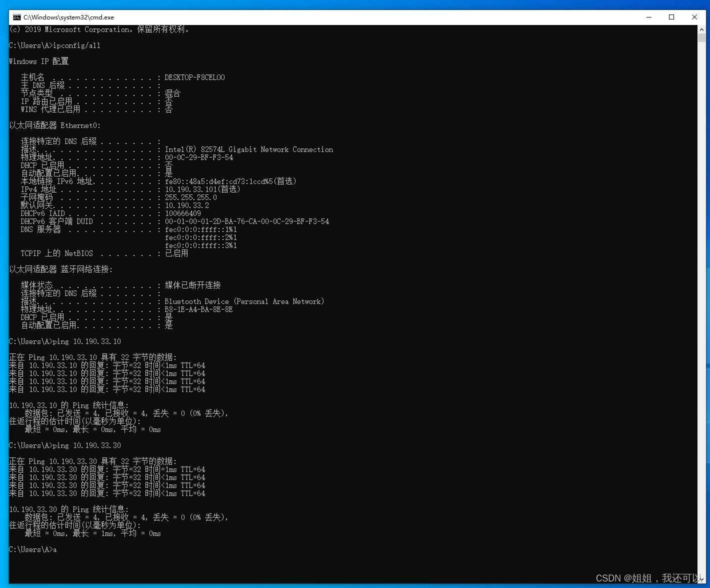Click the line containing '最长 = 1ms'

coord(92,533)
